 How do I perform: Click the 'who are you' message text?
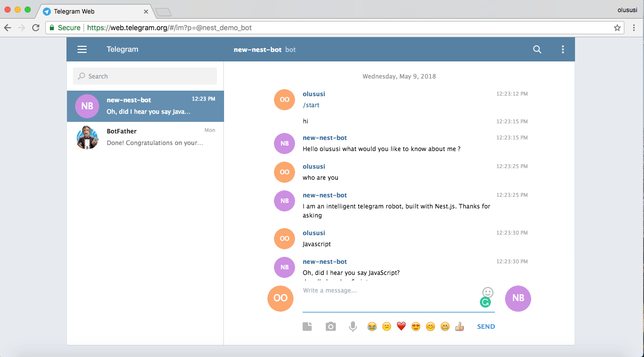(x=320, y=178)
